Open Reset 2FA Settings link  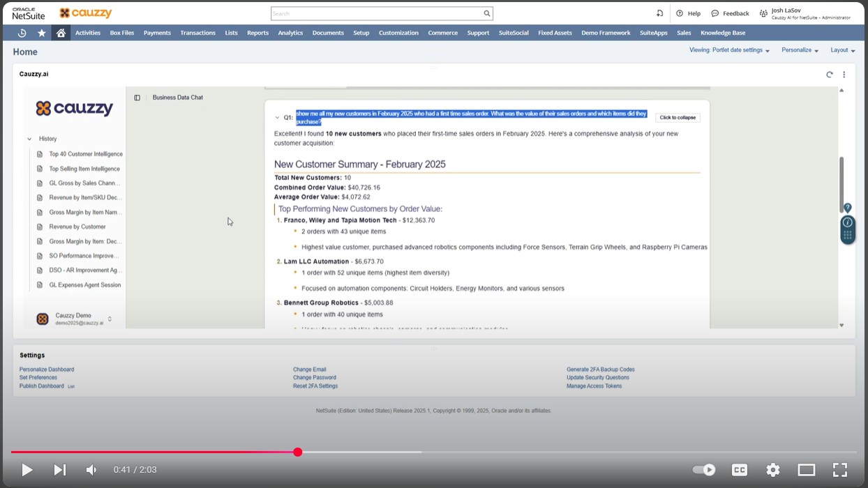(x=315, y=386)
